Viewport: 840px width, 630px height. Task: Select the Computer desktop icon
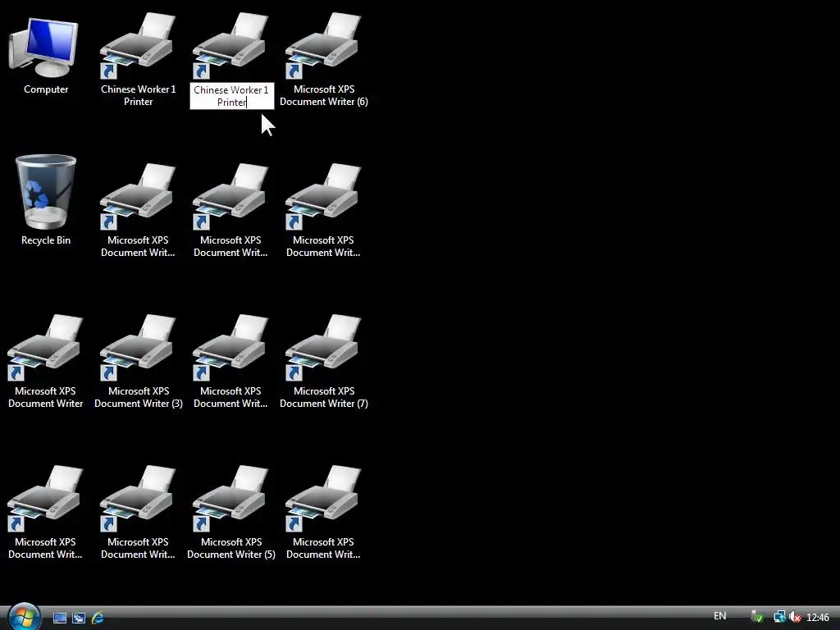46,55
